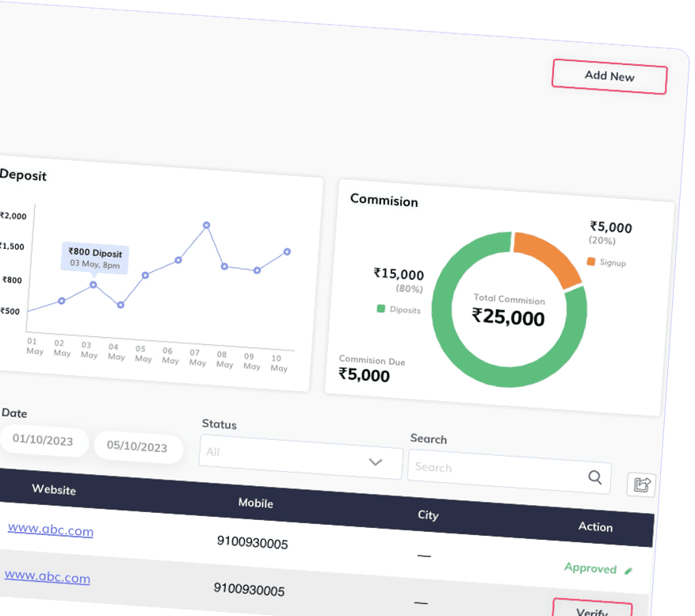Click mobile number 9100930005 in first row
The width and height of the screenshot is (695, 616).
252,542
